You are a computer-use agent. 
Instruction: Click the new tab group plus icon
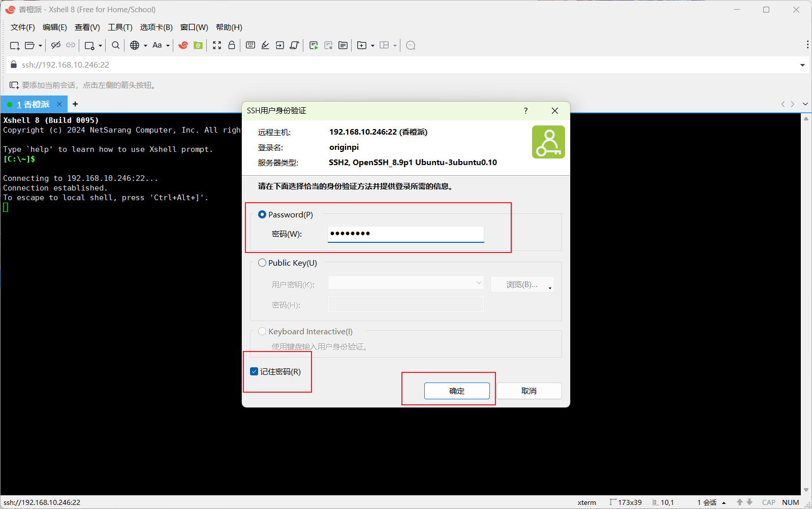point(362,45)
